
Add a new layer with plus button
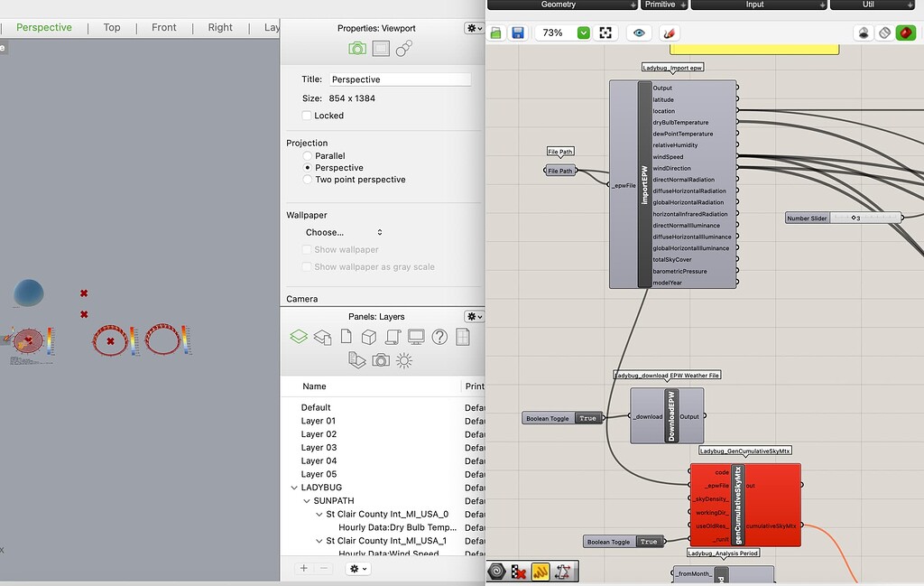tap(303, 568)
